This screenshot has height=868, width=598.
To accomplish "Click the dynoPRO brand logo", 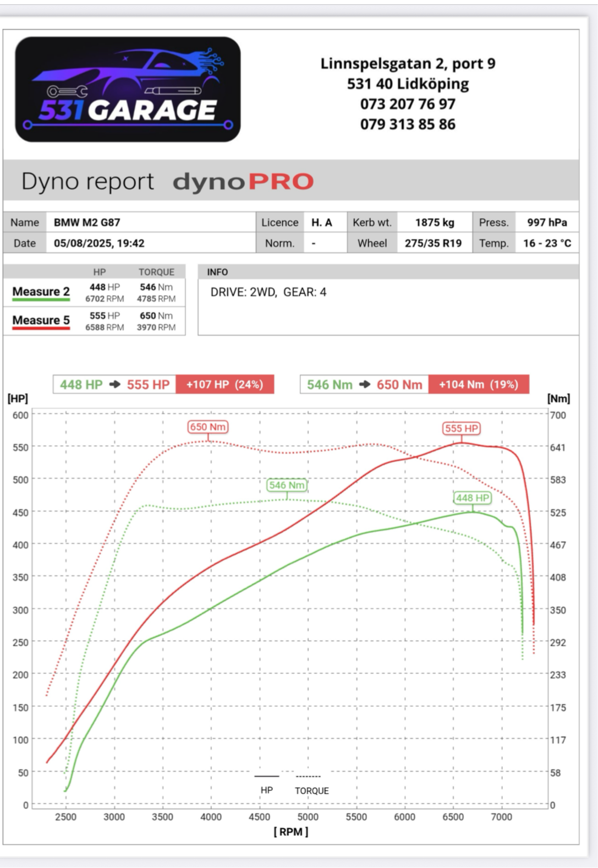I will [x=243, y=182].
